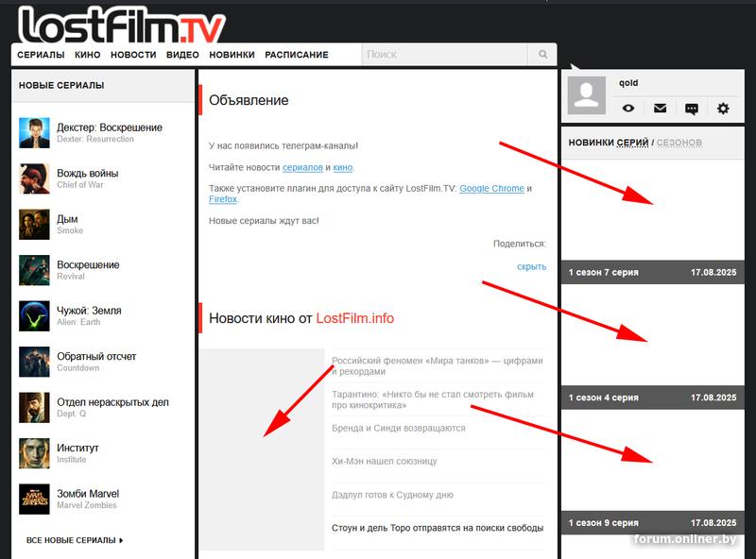Open the Firefox plugin link

223,199
